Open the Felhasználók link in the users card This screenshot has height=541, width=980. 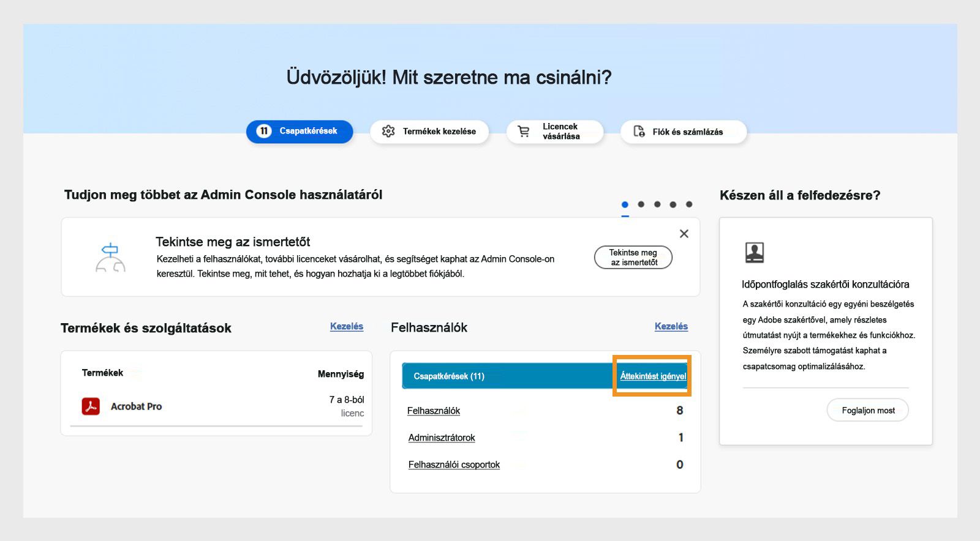pos(434,411)
